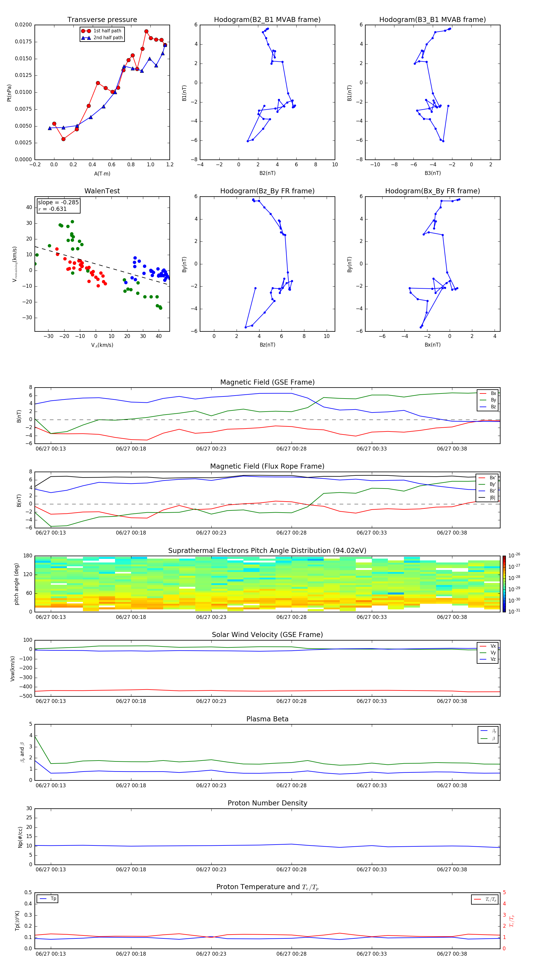Click '|B|' in Flux Rope legend
The height and width of the screenshot is (980, 535).
[487, 498]
